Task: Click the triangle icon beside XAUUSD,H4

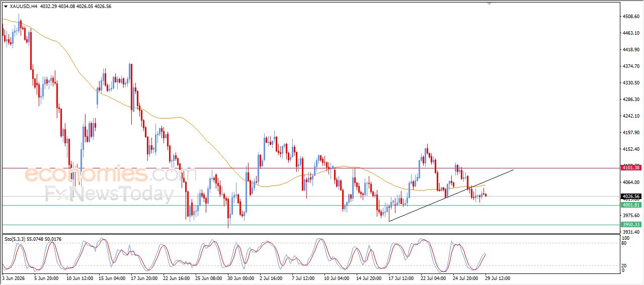Action: coord(6,7)
